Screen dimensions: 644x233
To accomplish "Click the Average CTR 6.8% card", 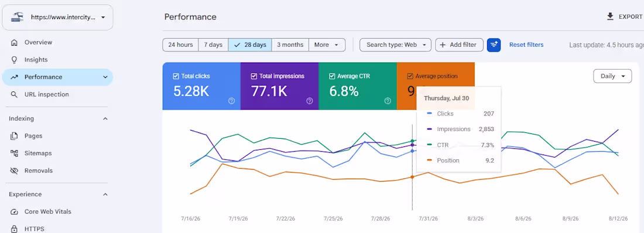I will click(358, 86).
